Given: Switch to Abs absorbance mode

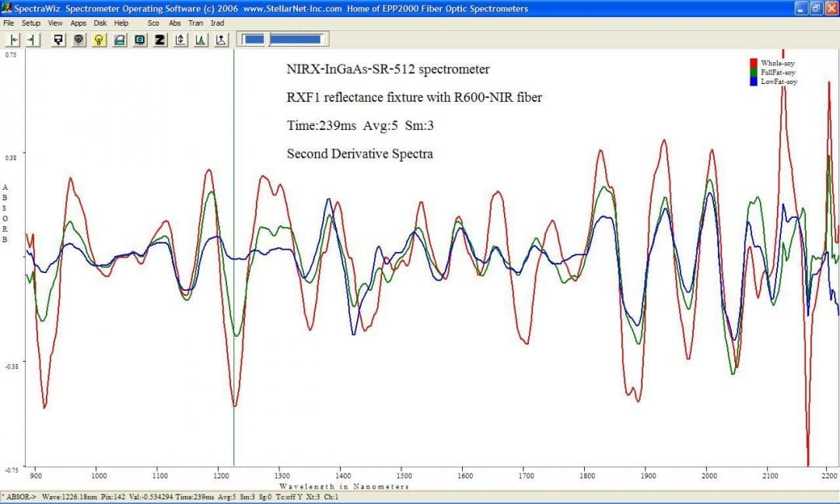Looking at the screenshot, I should (x=175, y=23).
